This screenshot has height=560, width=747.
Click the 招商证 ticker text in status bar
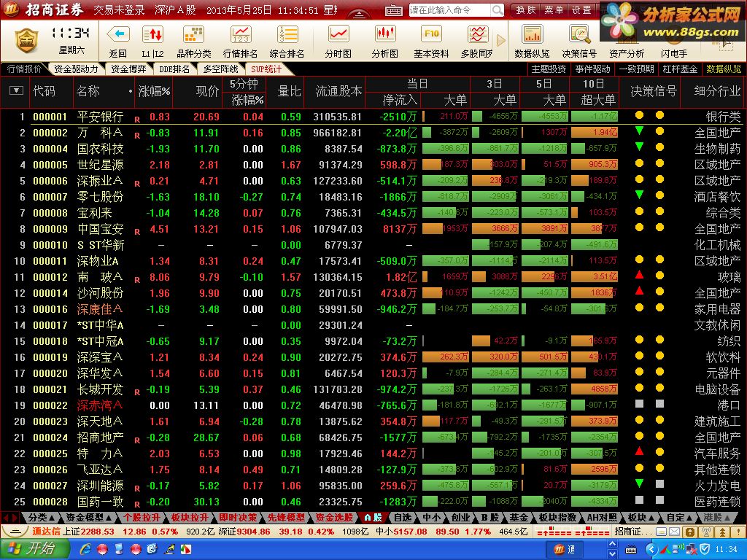633,532
